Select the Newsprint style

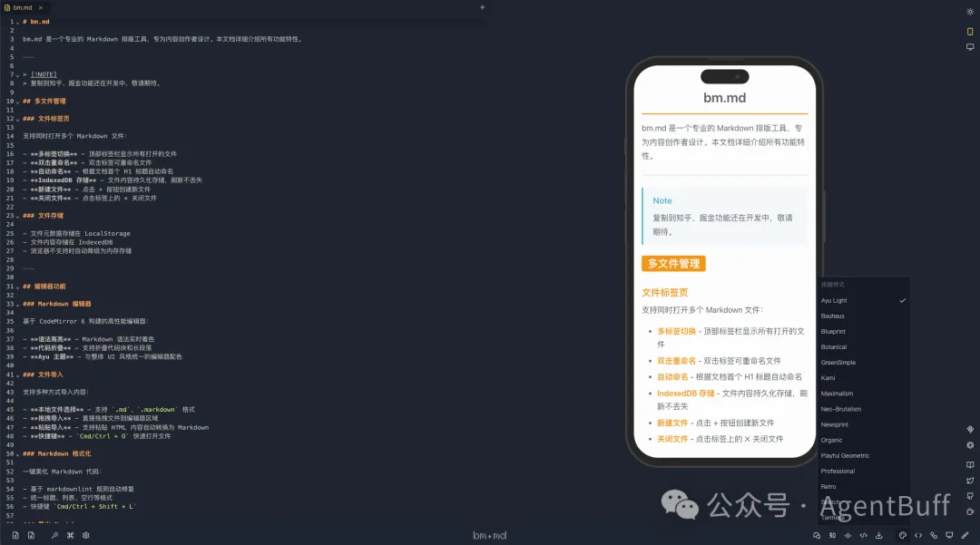click(x=863, y=424)
